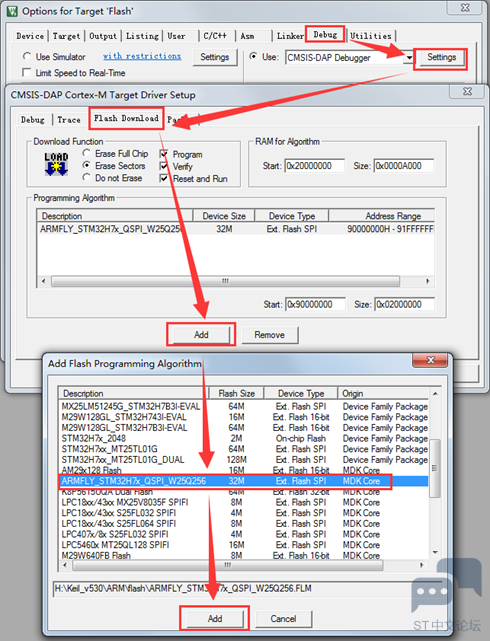
Task: Open the Linker tab
Action: point(290,36)
